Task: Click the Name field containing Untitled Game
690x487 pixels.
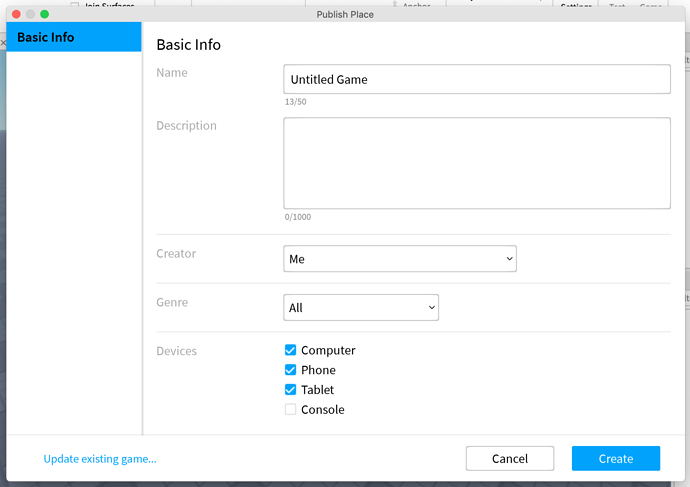Action: click(476, 79)
